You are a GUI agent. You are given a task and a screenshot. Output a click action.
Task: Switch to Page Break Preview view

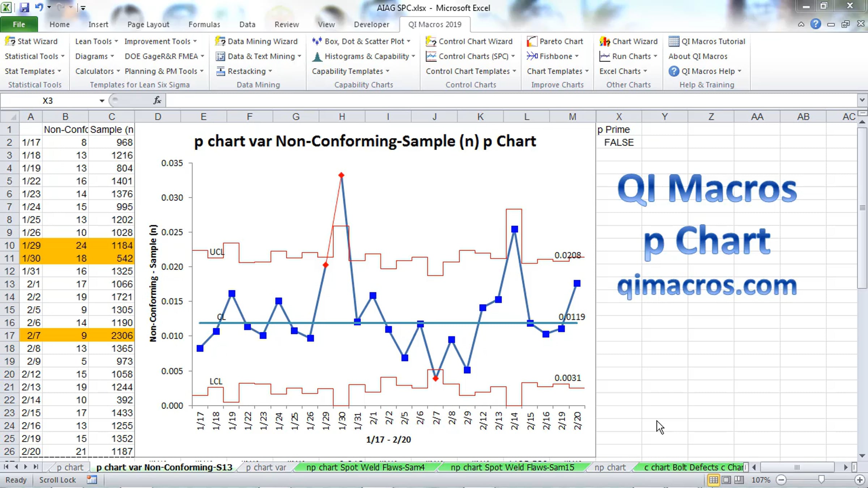pos(739,480)
